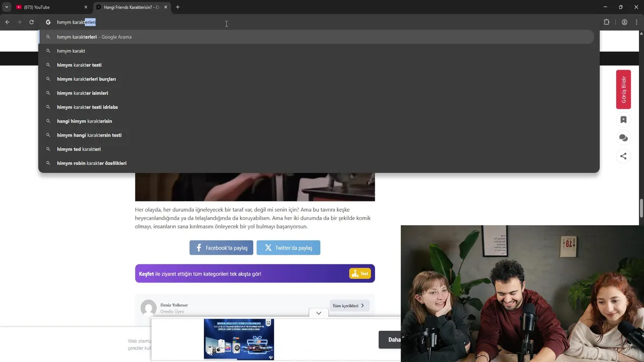644x362 pixels.
Task: Close the YouTube tab
Action: (86, 7)
